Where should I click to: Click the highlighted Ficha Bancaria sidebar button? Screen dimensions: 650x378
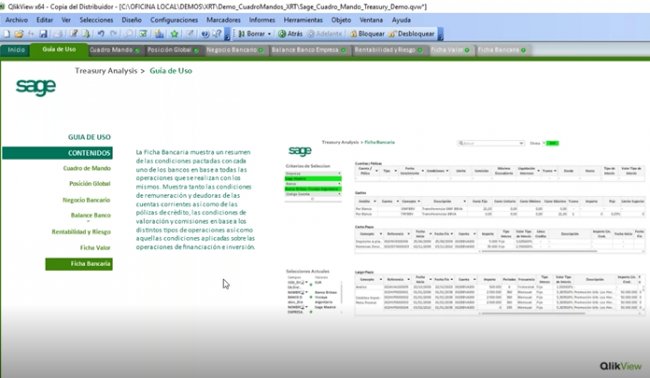(79, 264)
